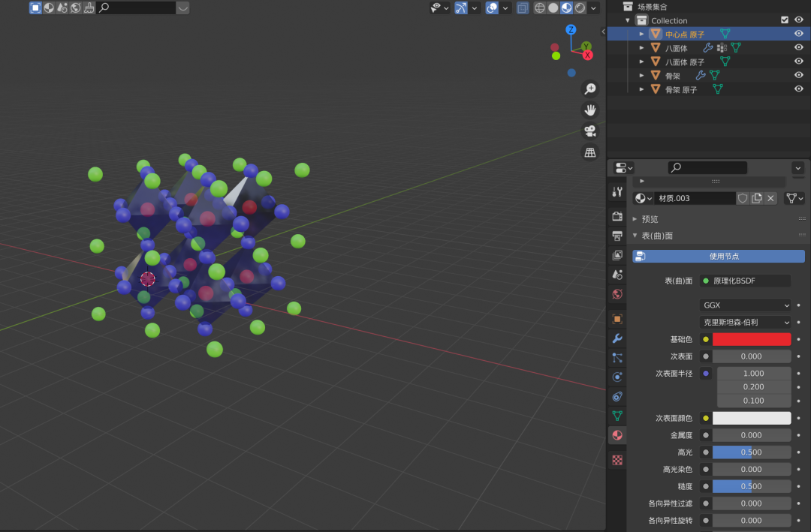This screenshot has width=811, height=532.
Task: Click the 使用节点 button
Action: (719, 257)
